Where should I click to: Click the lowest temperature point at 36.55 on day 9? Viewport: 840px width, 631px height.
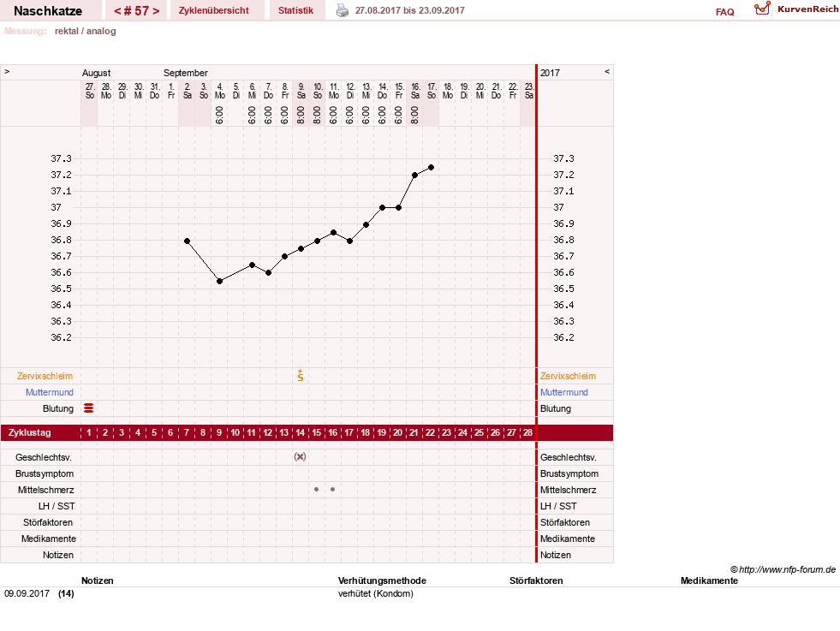[x=220, y=281]
